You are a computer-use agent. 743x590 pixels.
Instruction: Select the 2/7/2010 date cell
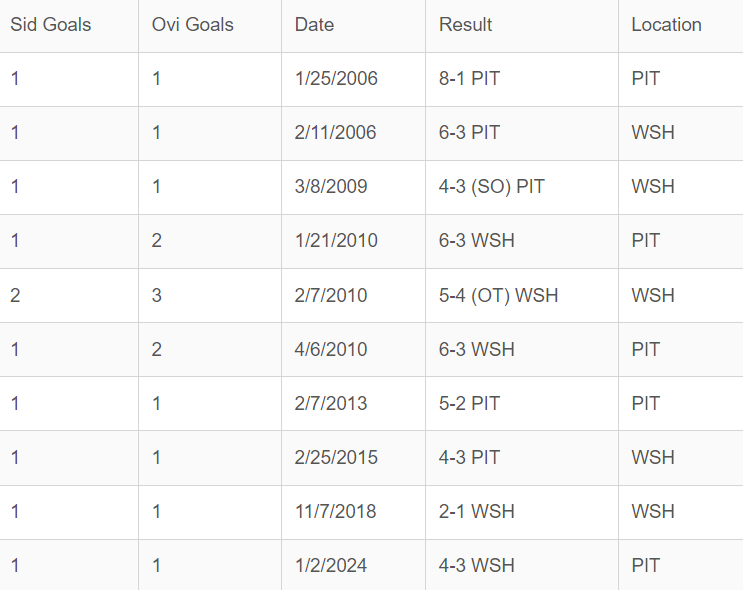[x=331, y=295]
